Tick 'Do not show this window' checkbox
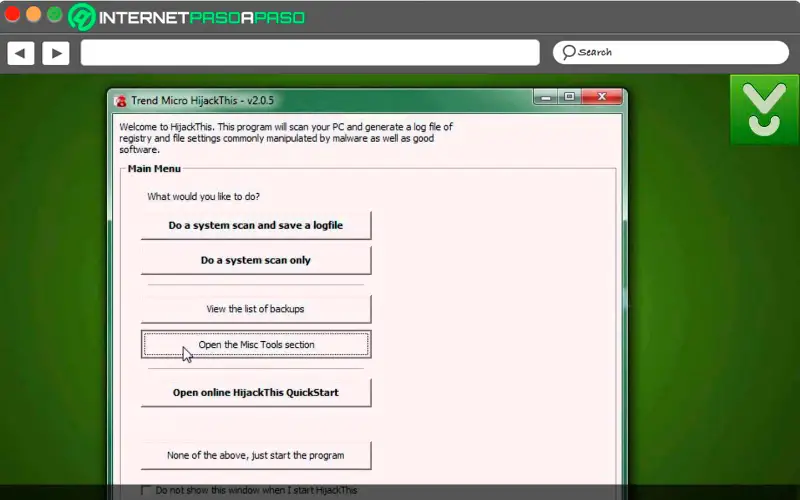800x500 pixels. click(x=146, y=490)
